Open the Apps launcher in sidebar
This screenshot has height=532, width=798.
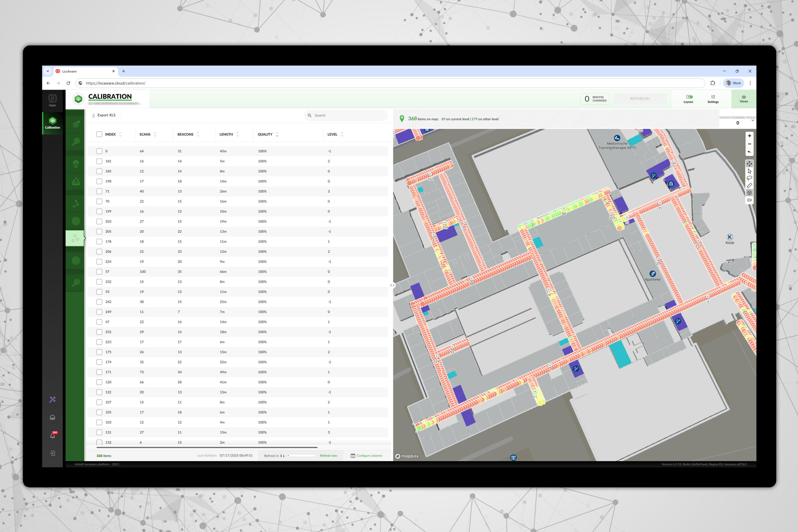(52, 100)
